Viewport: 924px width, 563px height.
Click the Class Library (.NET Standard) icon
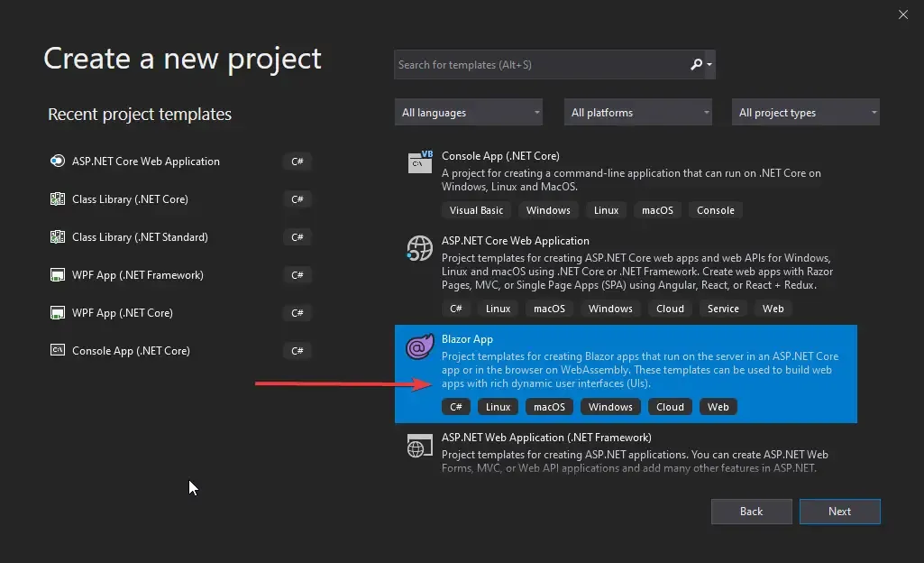pos(57,236)
